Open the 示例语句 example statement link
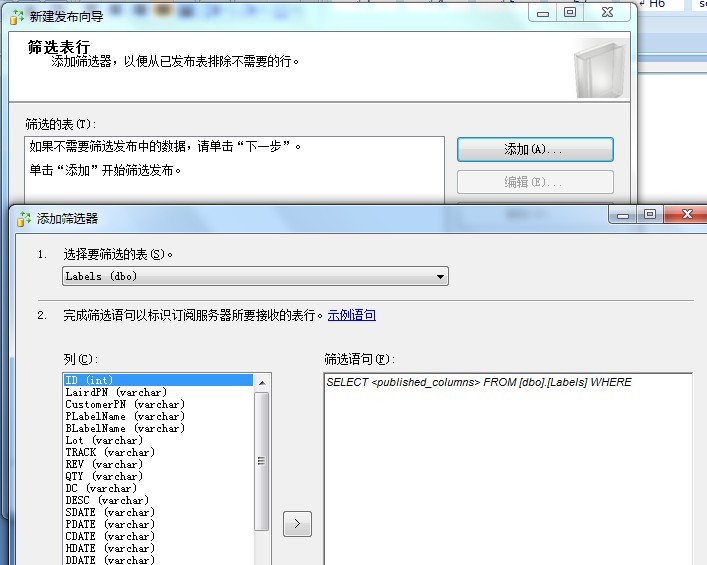 352,315
